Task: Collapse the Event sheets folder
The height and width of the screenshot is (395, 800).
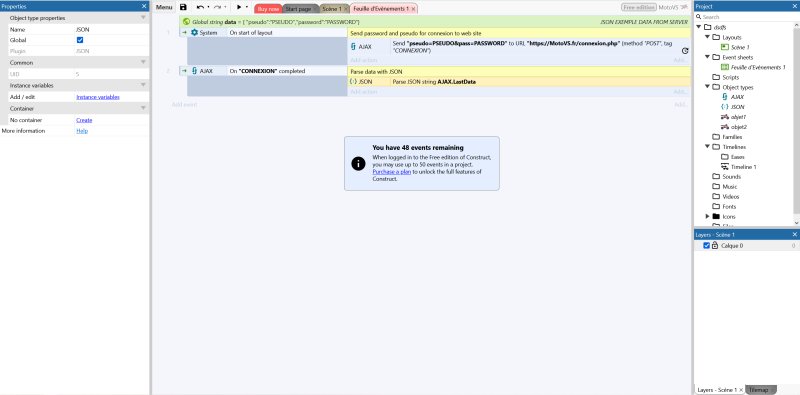Action: tap(708, 57)
